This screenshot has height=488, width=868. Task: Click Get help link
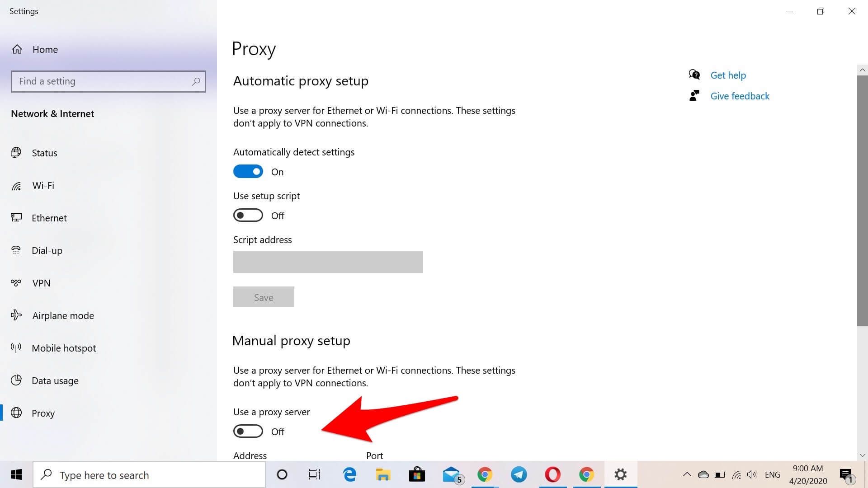[x=728, y=75]
